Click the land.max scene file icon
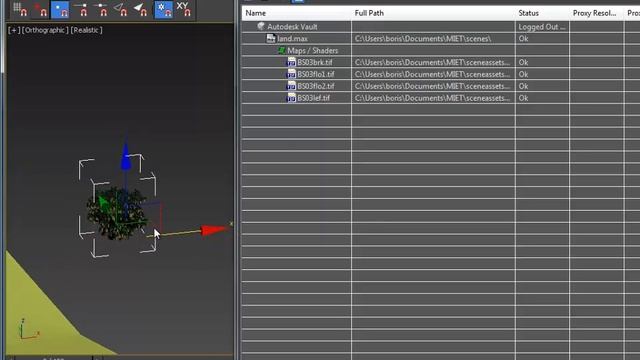 [x=271, y=38]
